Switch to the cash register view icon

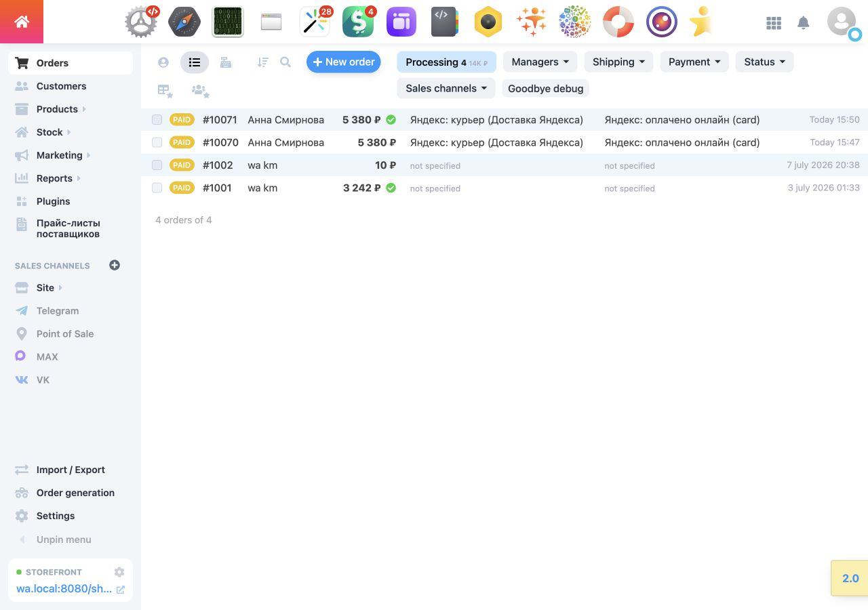tap(226, 62)
